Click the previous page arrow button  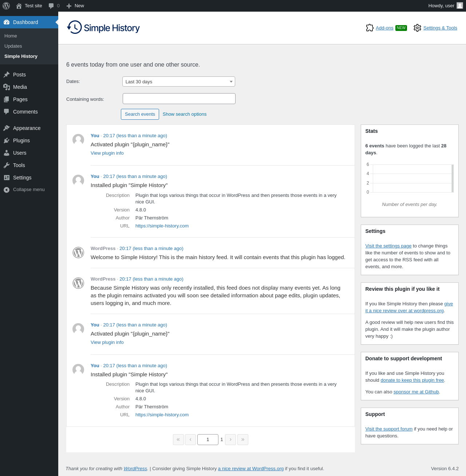pos(190,440)
